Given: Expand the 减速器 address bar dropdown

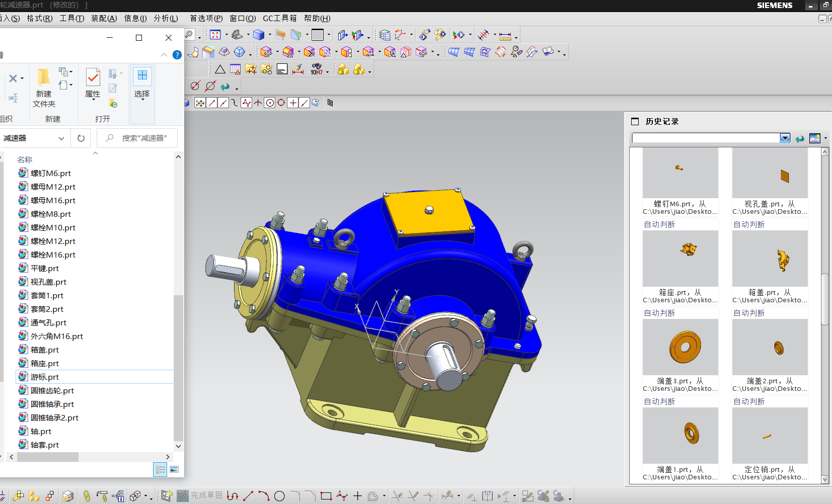Looking at the screenshot, I should (x=61, y=138).
